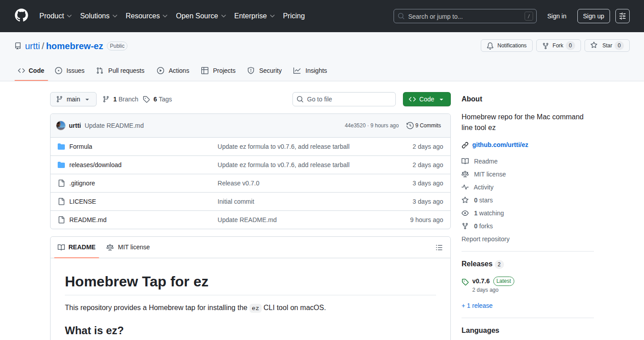Click the v0.7.6 release tag icon
This screenshot has width=644, height=340.
point(465,282)
